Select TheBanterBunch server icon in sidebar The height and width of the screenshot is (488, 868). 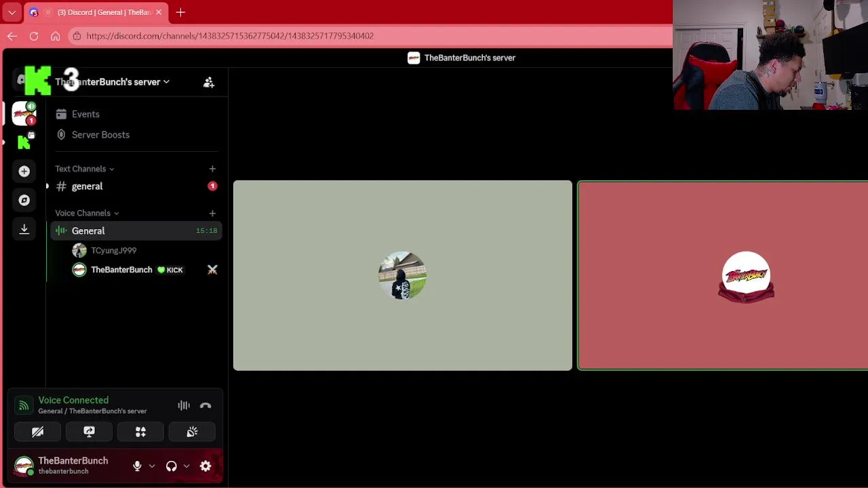point(24,113)
